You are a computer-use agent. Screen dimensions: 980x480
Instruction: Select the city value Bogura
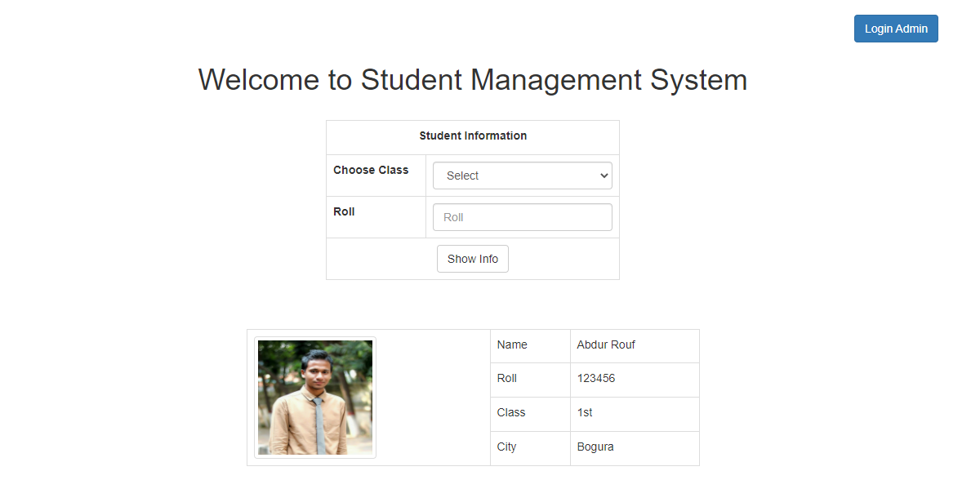point(595,447)
